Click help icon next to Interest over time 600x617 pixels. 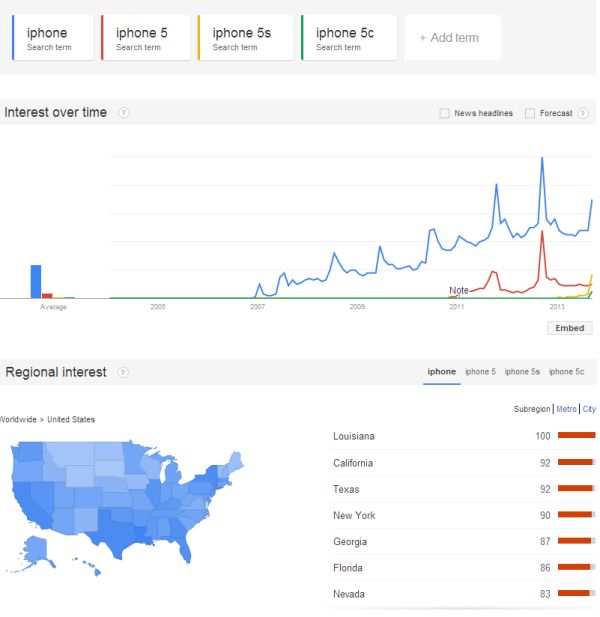point(124,113)
